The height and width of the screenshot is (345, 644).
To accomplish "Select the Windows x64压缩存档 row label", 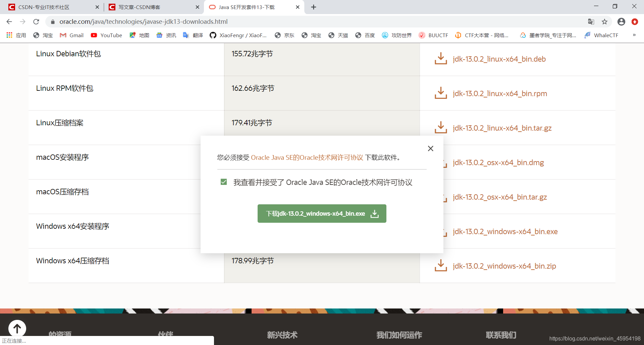I will (x=72, y=261).
